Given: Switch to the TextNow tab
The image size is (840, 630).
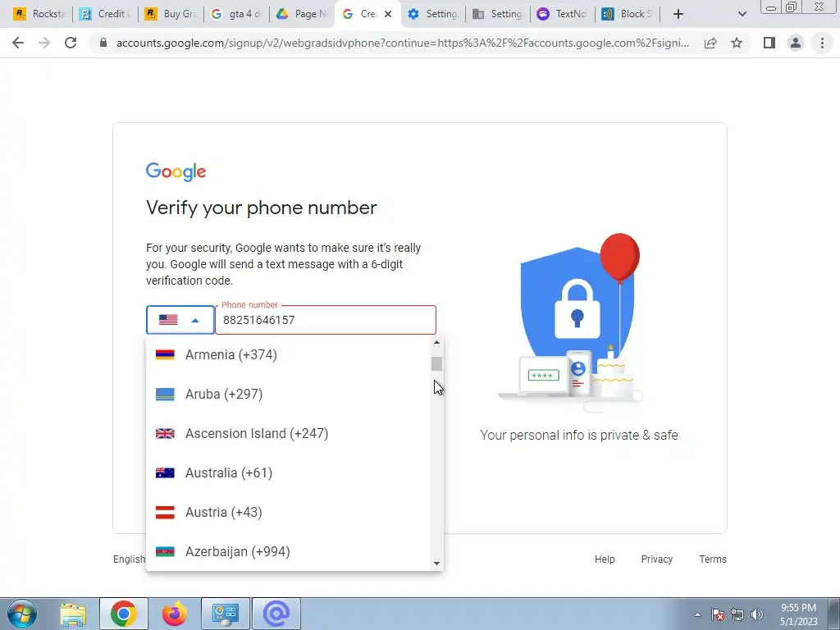Looking at the screenshot, I should tap(564, 14).
